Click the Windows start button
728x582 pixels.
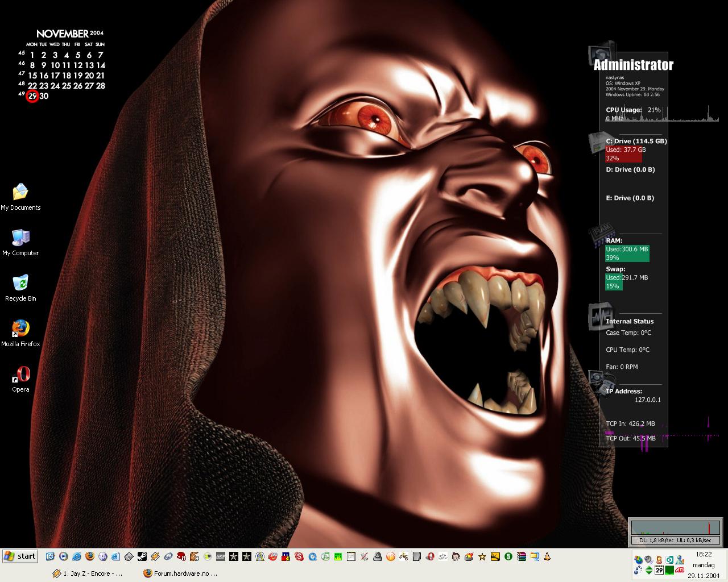pyautogui.click(x=20, y=556)
